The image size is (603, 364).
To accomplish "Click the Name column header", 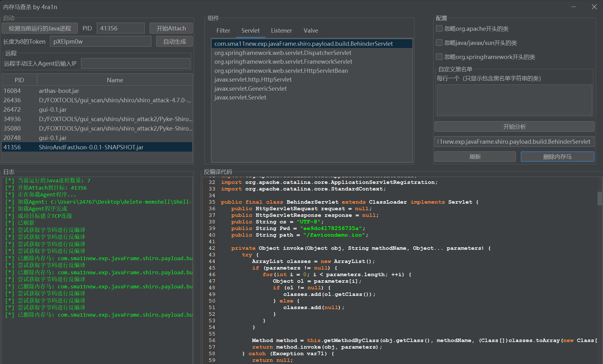I will pos(115,80).
